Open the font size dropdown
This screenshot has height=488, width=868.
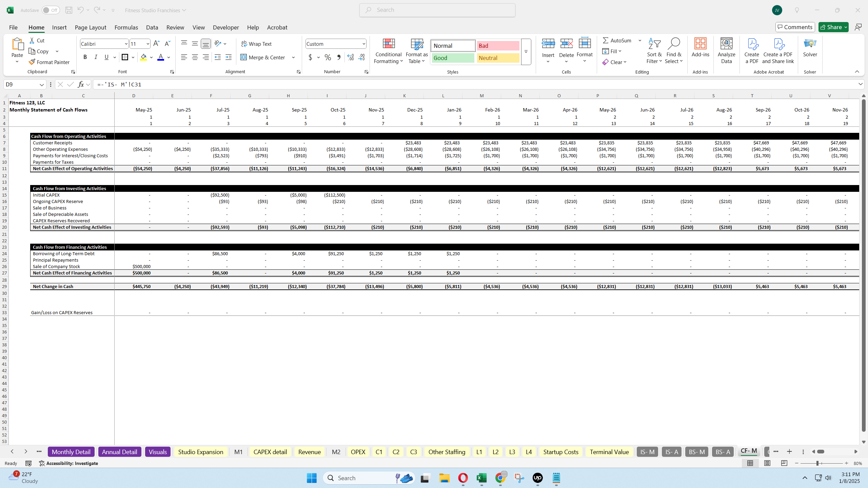pos(148,44)
